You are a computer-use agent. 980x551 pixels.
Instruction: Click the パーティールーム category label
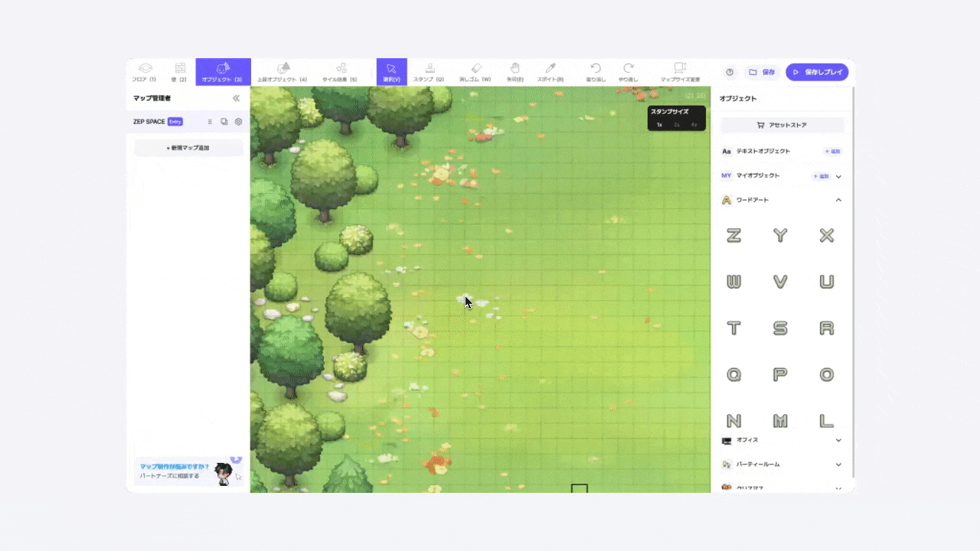coord(758,465)
